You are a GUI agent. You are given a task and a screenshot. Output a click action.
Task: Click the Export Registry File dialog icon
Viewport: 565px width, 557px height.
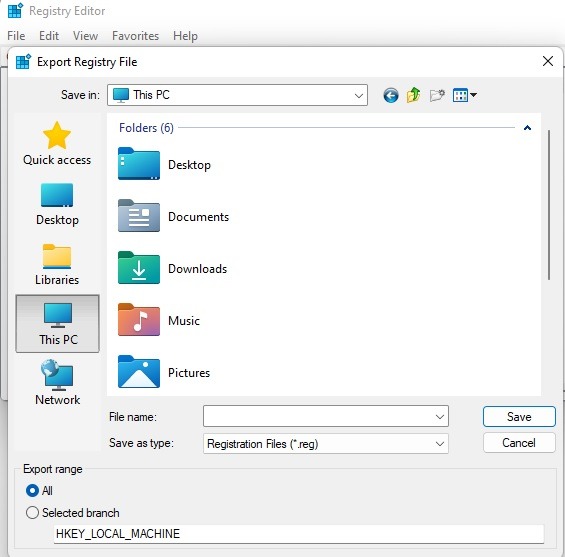23,62
